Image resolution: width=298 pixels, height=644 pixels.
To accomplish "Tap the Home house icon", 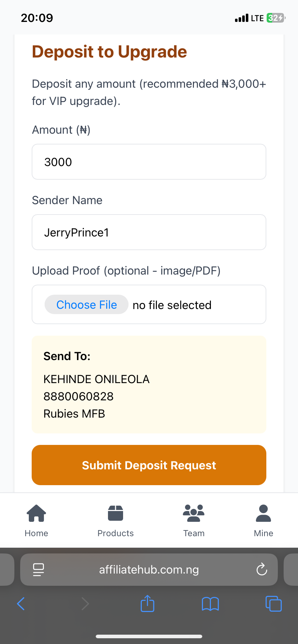I will [x=36, y=513].
